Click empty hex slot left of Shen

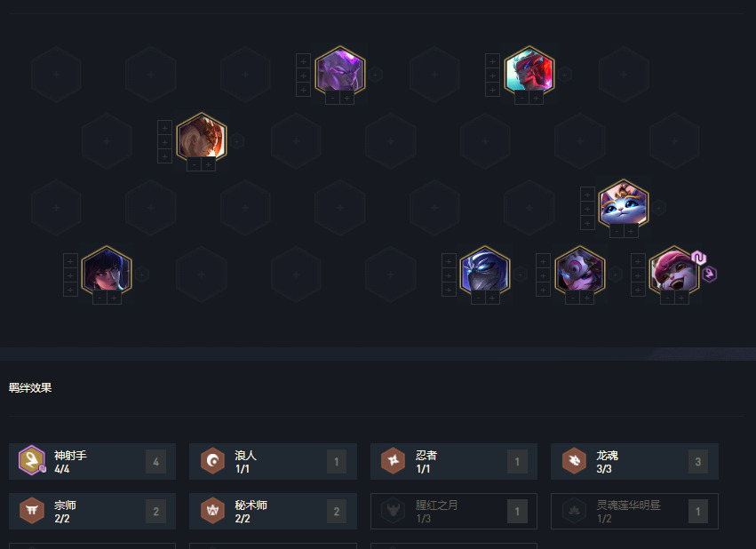pyautogui.click(x=391, y=274)
